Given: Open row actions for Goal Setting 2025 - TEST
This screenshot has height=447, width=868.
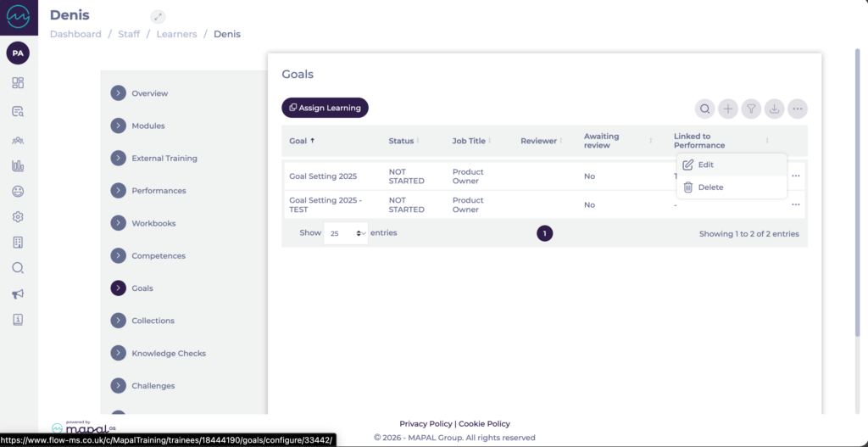Looking at the screenshot, I should 795,204.
